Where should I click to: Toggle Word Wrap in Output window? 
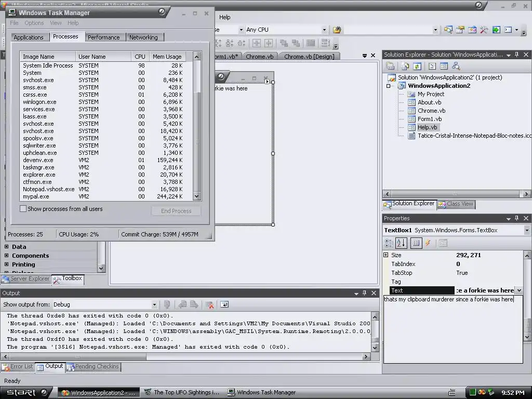coord(224,304)
